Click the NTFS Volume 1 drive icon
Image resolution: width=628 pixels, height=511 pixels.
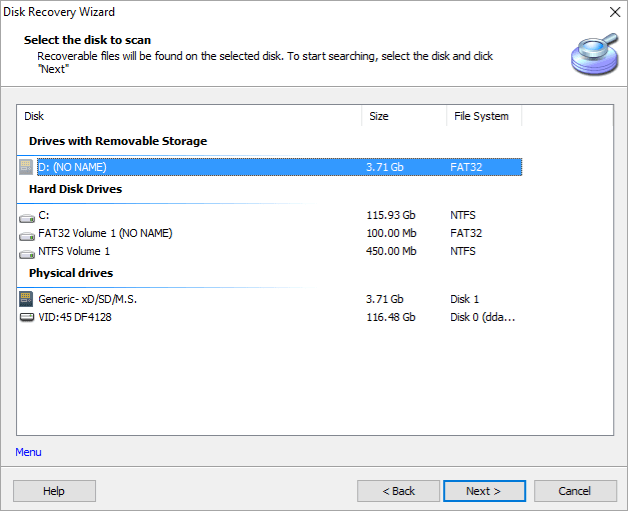[x=27, y=251]
